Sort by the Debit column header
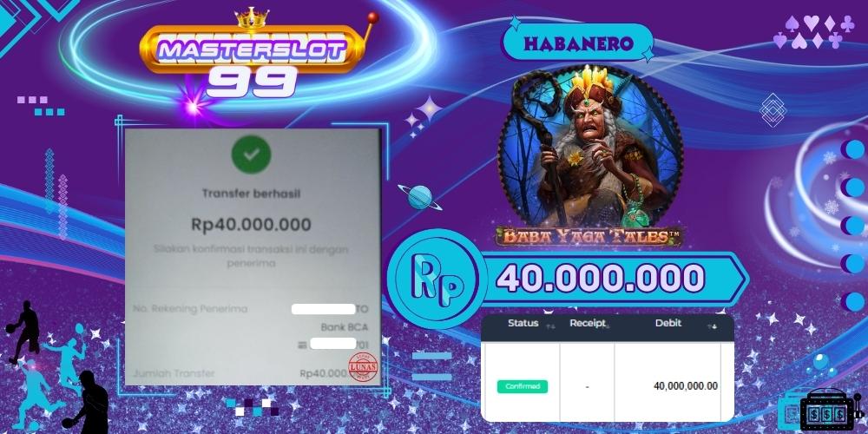This screenshot has height=434, width=868. [668, 323]
